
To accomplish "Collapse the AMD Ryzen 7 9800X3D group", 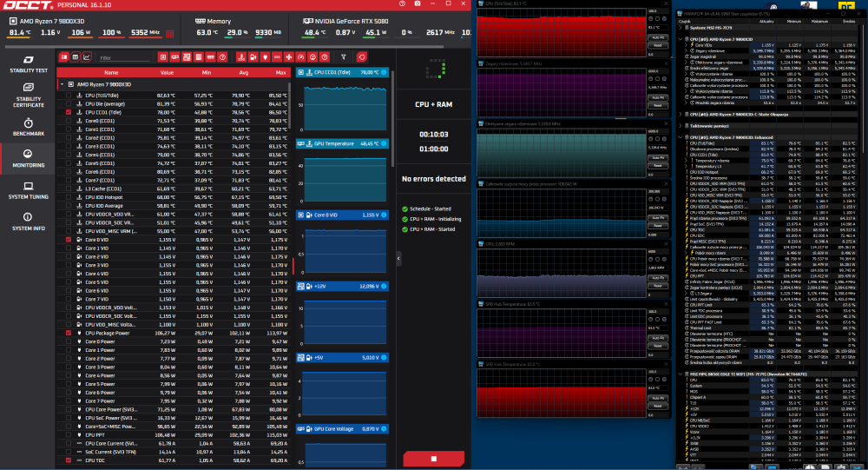I will tap(62, 84).
